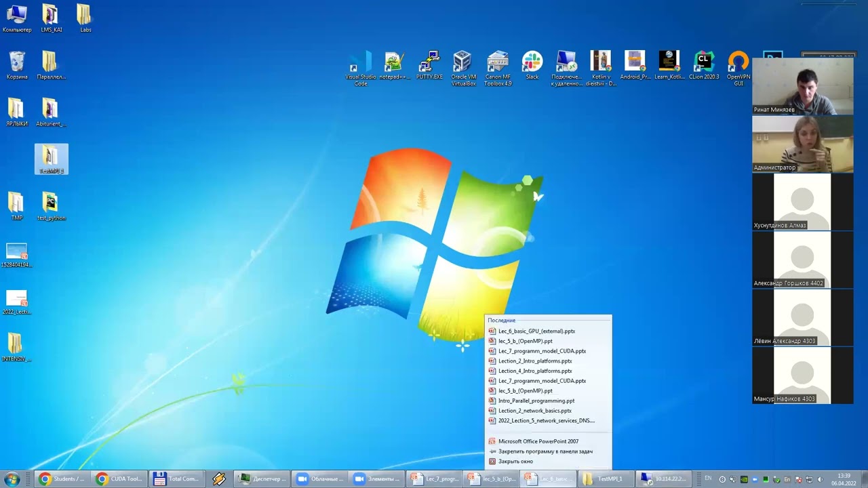Select the INTENSIV folder icon

(17, 348)
